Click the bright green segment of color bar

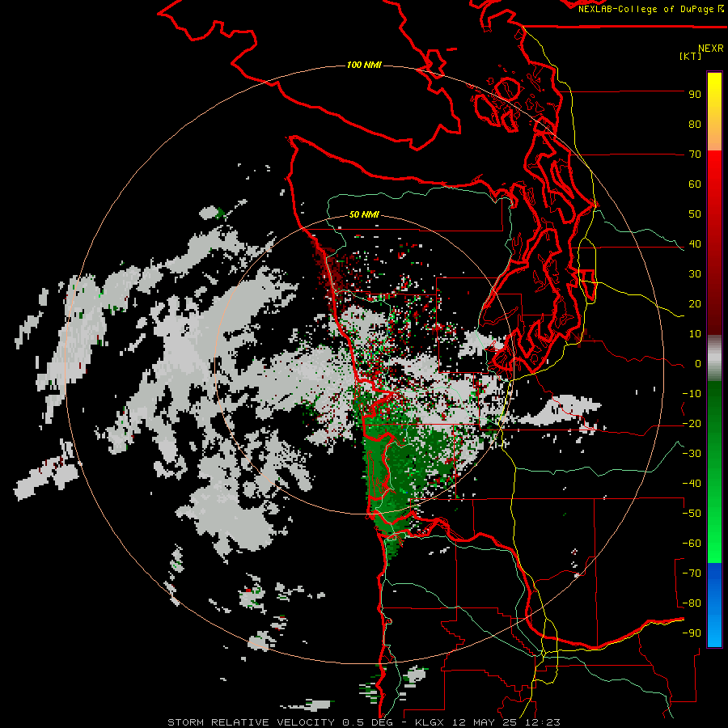pyautogui.click(x=714, y=472)
